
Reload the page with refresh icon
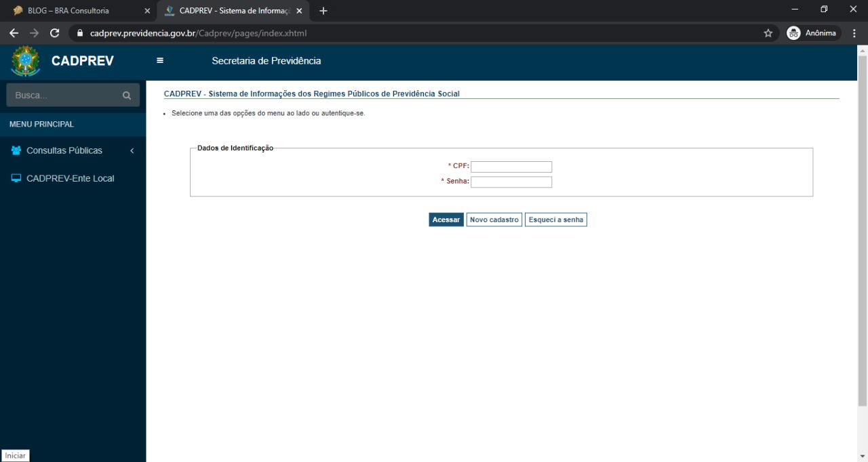[55, 33]
